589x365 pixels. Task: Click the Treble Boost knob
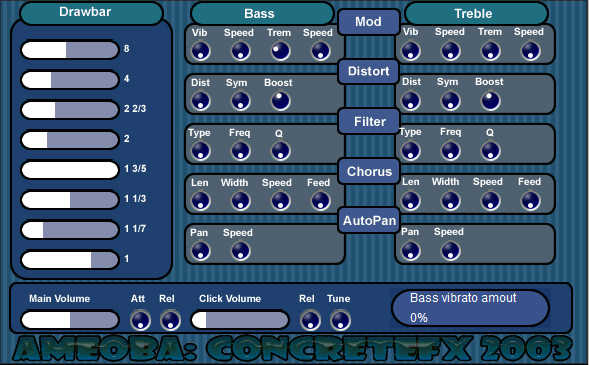[491, 101]
